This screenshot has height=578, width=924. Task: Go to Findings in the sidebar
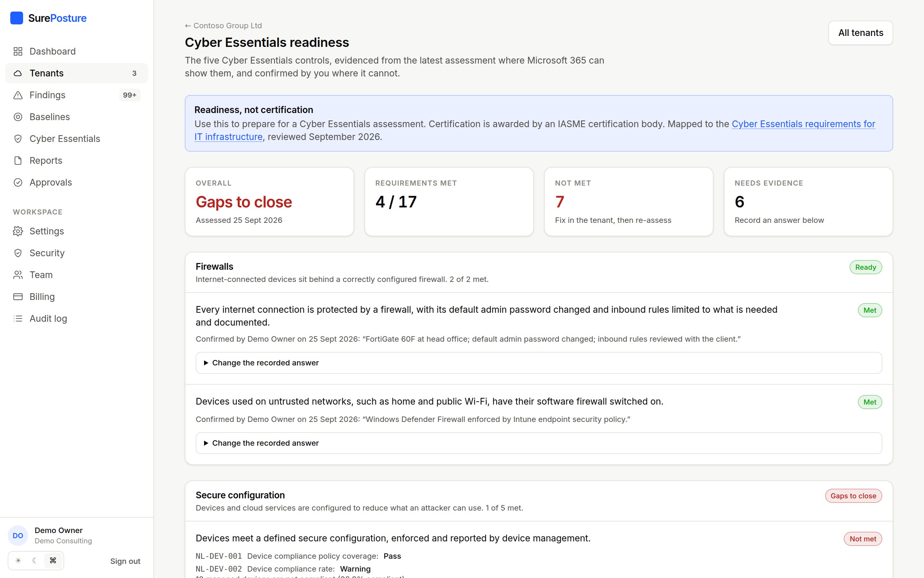point(77,95)
